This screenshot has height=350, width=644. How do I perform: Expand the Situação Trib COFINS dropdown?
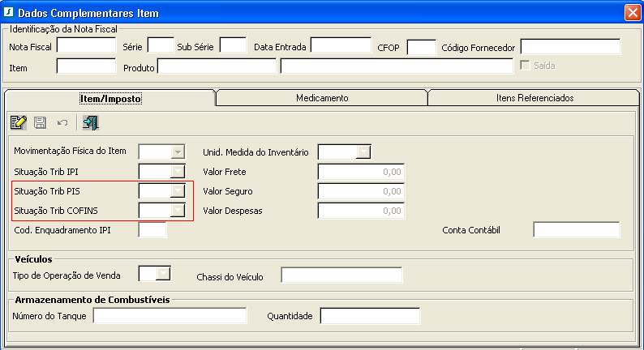pyautogui.click(x=178, y=211)
